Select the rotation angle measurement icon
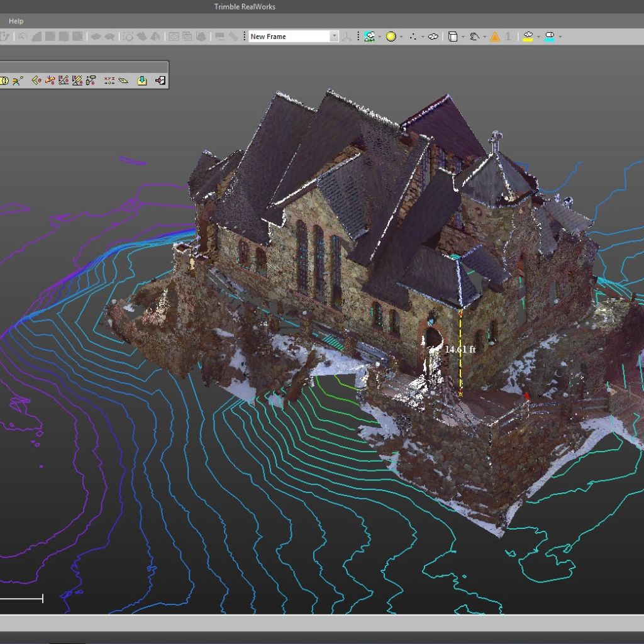Viewport: 644px width, 644px height. (50, 80)
